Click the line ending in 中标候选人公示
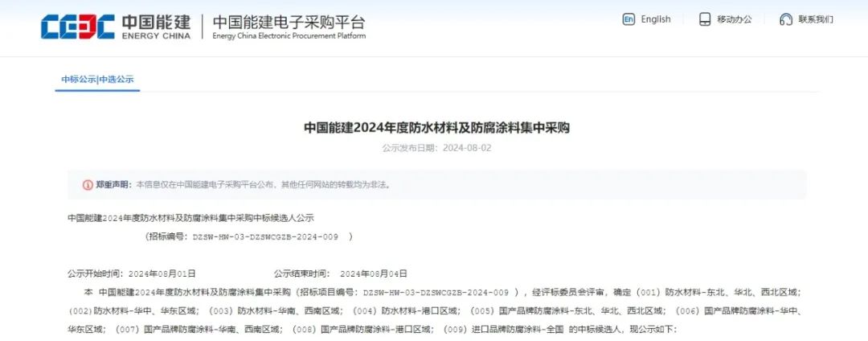The image size is (868, 341). (x=190, y=218)
